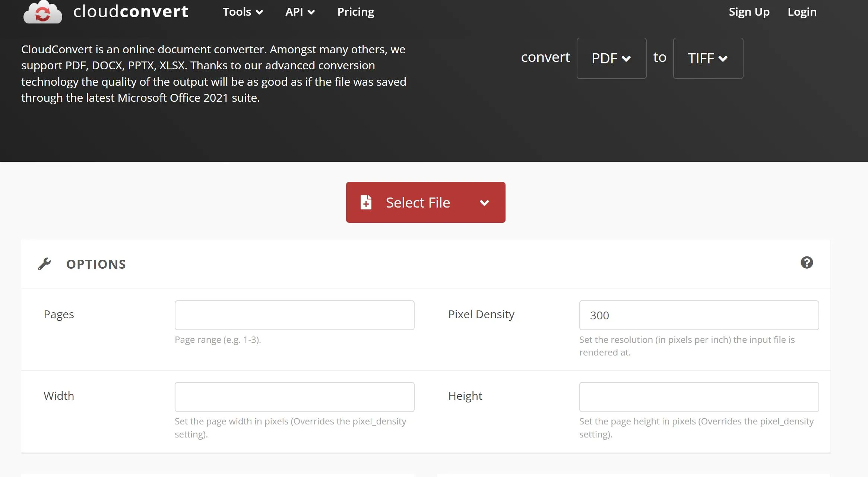Click the Sign Up button

pyautogui.click(x=750, y=11)
